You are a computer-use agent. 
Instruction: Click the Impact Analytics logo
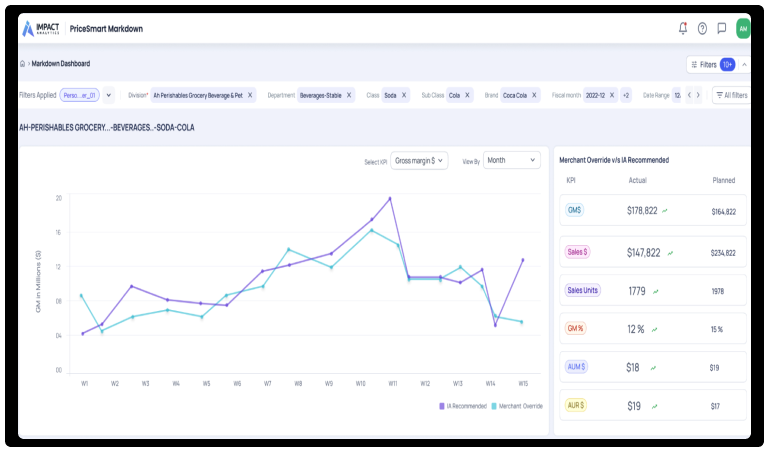tap(41, 28)
